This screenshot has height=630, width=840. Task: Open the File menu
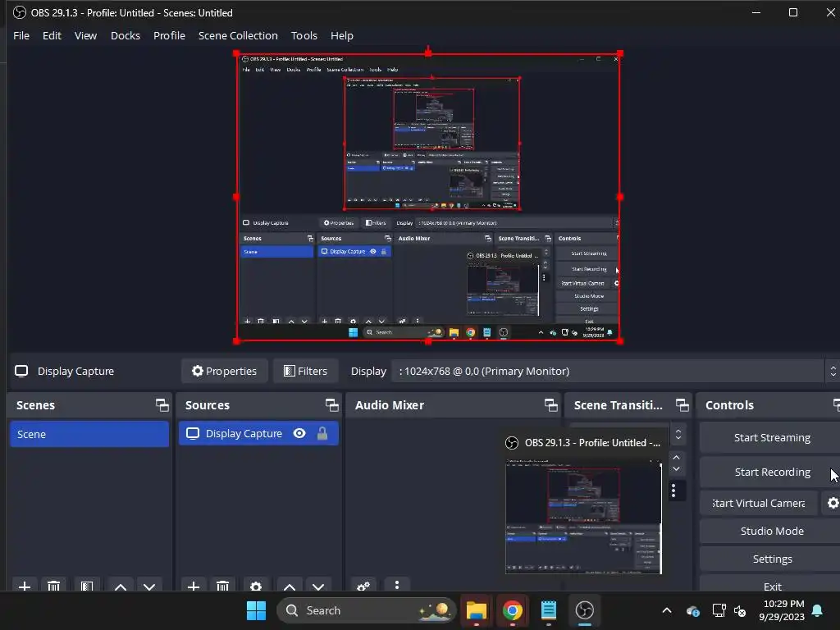[21, 35]
